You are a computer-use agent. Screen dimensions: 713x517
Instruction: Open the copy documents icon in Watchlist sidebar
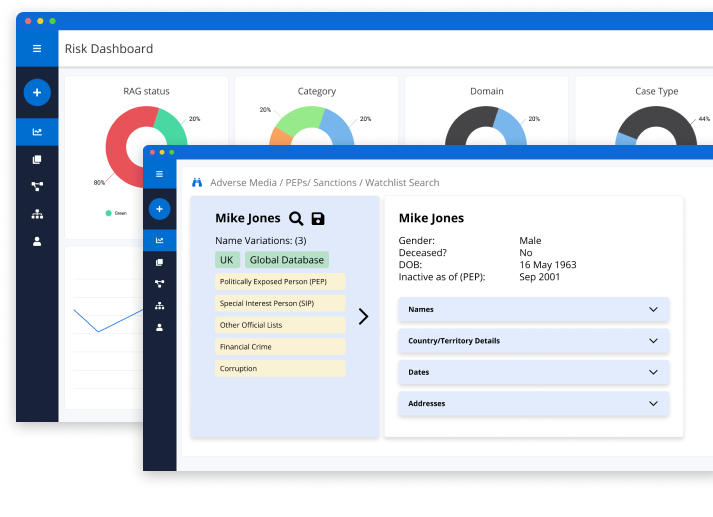pos(159,262)
